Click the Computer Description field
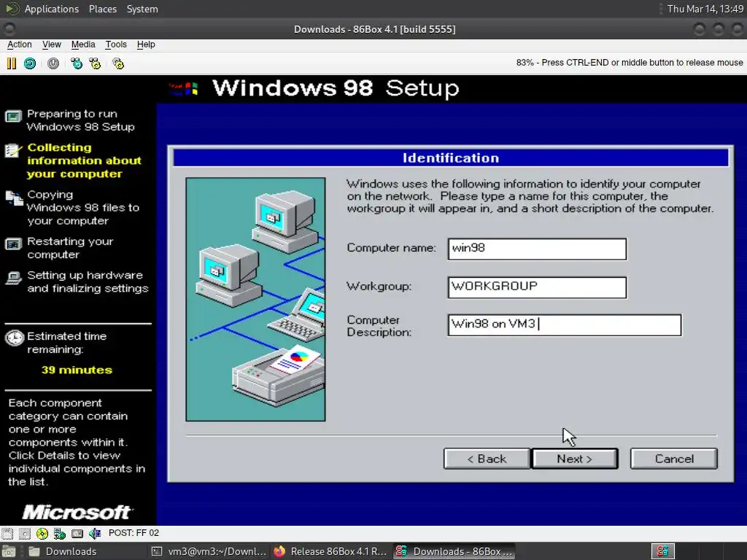 565,325
